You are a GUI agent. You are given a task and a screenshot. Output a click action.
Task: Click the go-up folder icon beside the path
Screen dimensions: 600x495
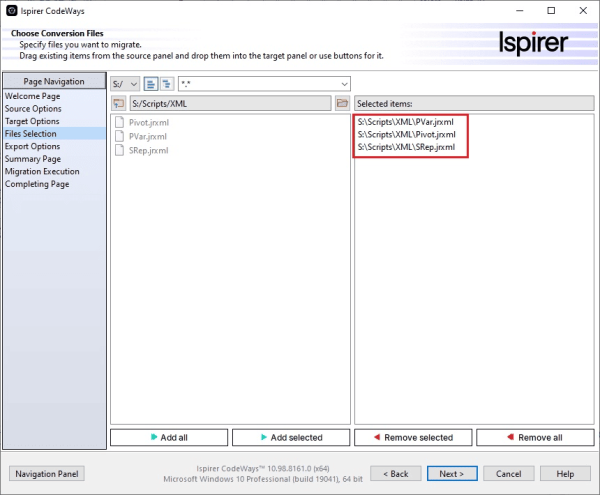point(118,103)
